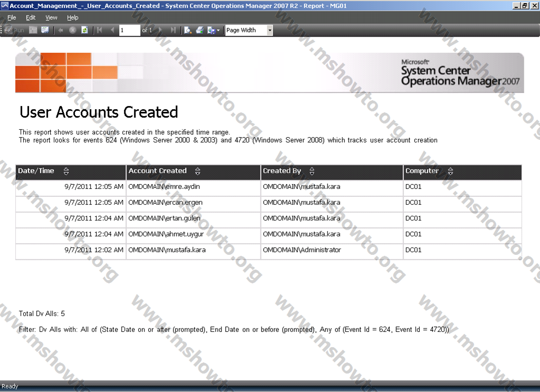The height and width of the screenshot is (392, 540).
Task: Click the Computer column header
Action: [x=462, y=172]
